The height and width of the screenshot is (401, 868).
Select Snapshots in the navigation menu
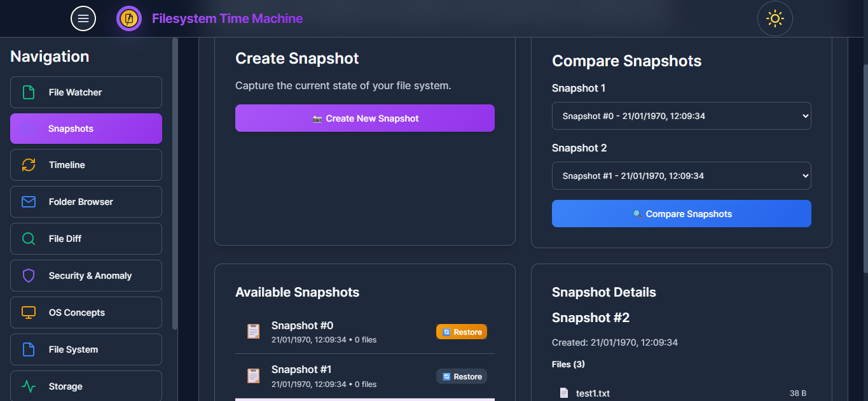[x=86, y=128]
